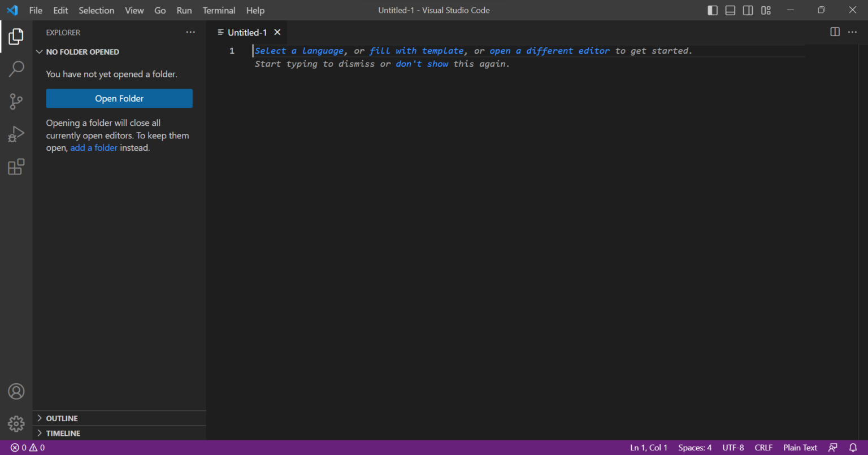
Task: Split the editor to the right
Action: 835,32
